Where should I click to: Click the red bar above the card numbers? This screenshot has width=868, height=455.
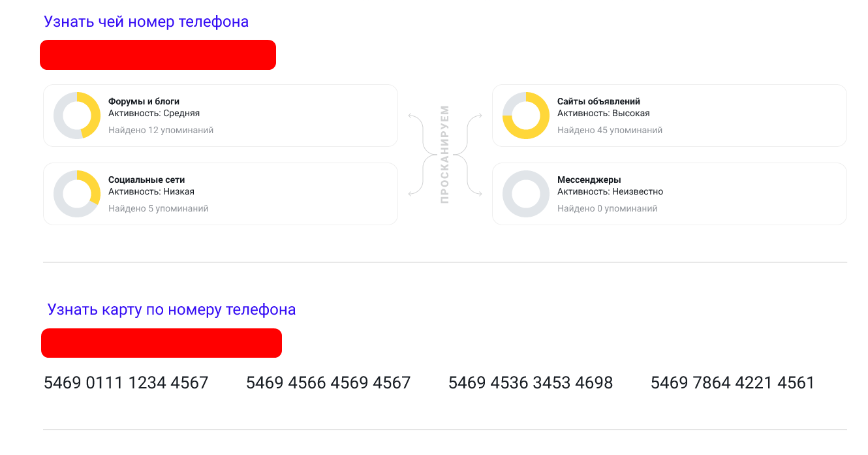(x=161, y=343)
